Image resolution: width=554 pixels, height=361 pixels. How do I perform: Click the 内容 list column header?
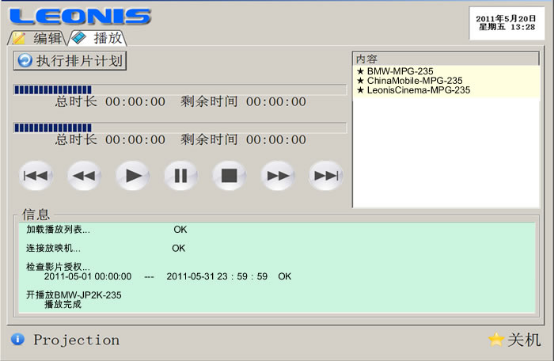point(446,59)
